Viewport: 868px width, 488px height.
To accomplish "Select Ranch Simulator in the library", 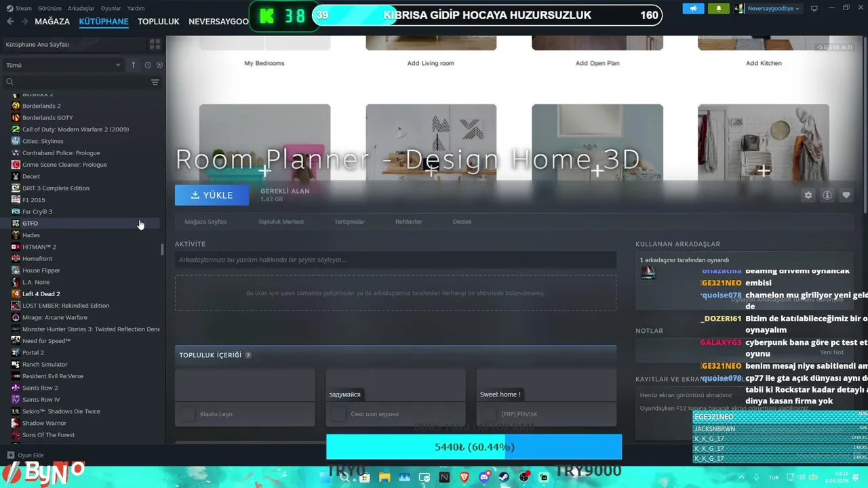I will point(81,365).
